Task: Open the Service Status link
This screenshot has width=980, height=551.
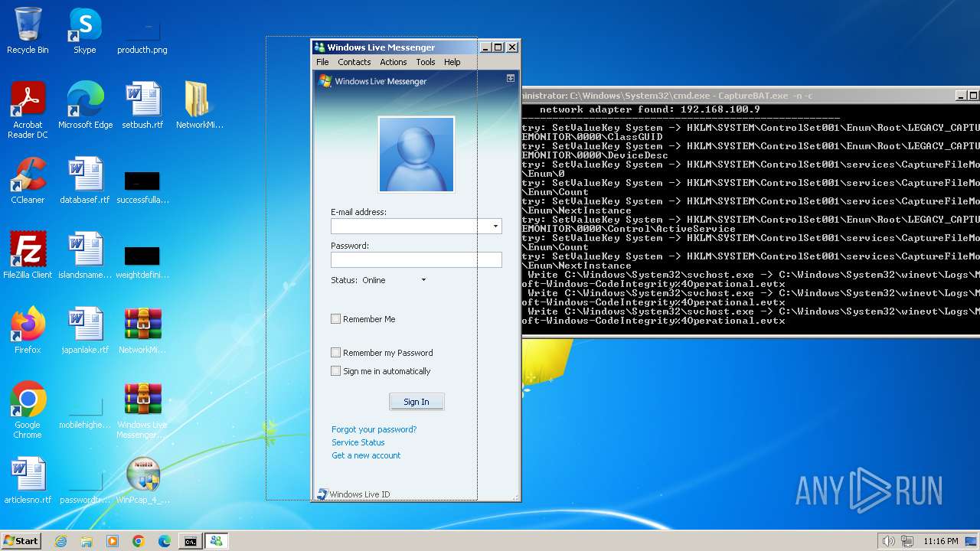Action: (x=358, y=442)
